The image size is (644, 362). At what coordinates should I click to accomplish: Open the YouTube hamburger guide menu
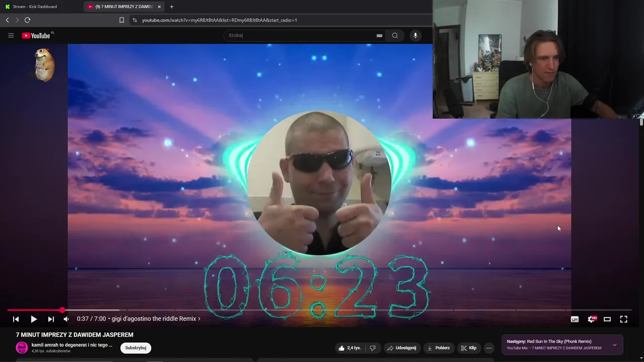coord(11,35)
